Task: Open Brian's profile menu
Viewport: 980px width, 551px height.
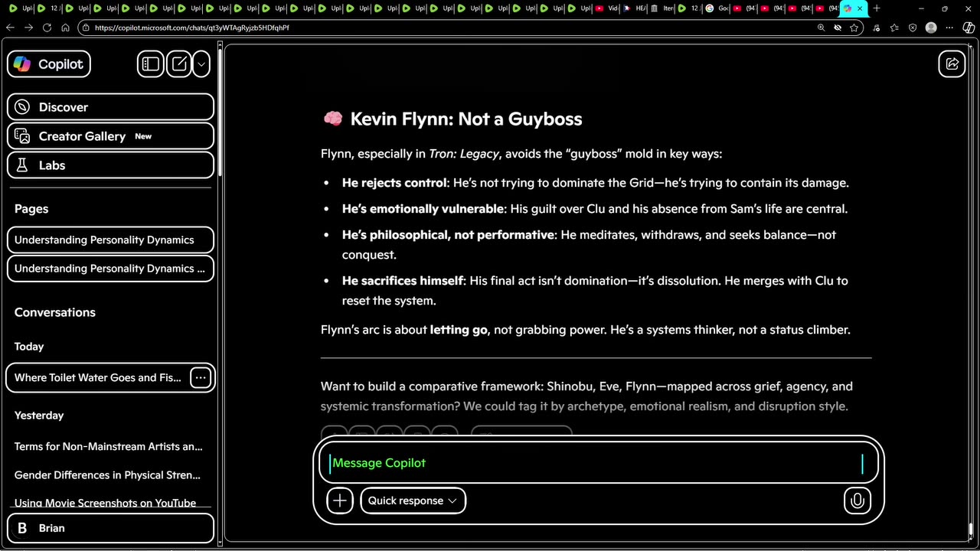Action: tap(110, 528)
